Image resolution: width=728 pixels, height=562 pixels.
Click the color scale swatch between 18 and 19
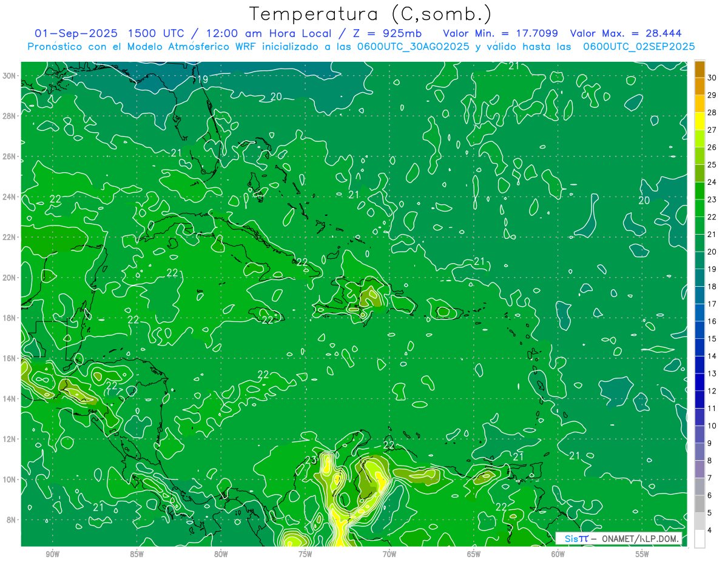click(x=699, y=278)
